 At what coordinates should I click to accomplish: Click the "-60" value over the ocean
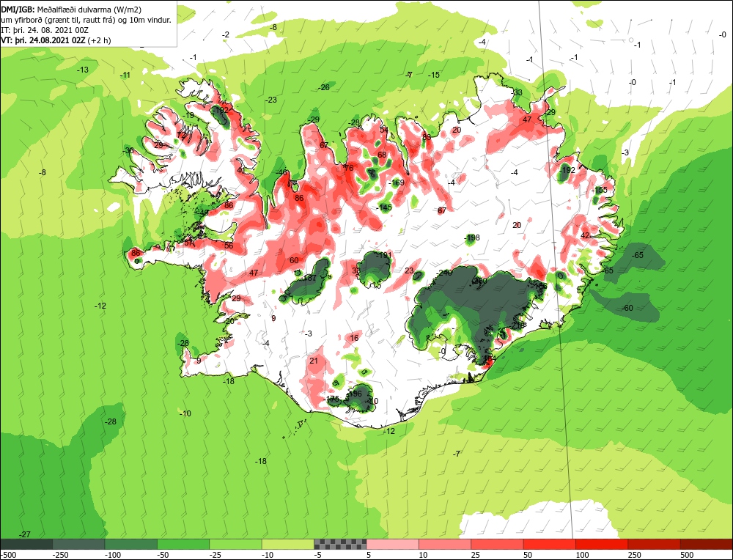(627, 308)
